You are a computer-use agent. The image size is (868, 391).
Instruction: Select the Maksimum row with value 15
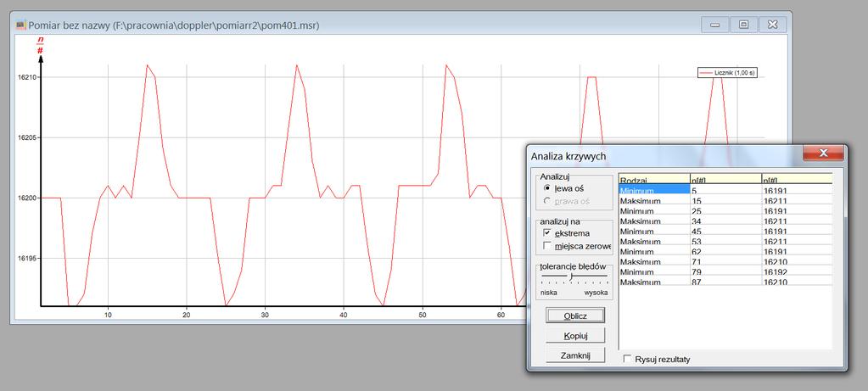pos(725,200)
